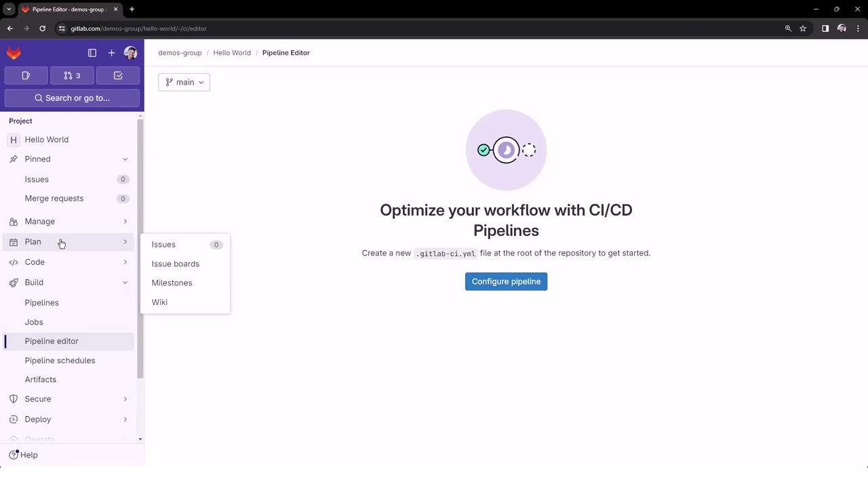Toggle the sidebar collapse icon
Viewport: 868px width, 488px height.
[x=92, y=53]
